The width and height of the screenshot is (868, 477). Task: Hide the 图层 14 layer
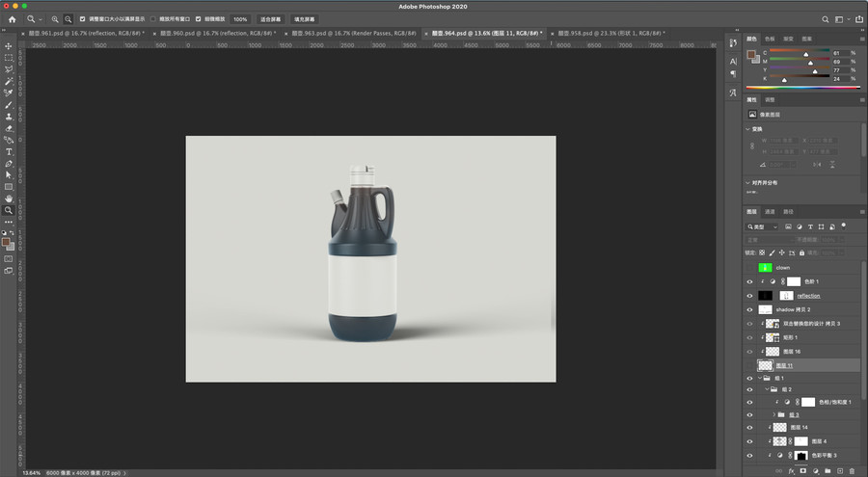(x=750, y=428)
